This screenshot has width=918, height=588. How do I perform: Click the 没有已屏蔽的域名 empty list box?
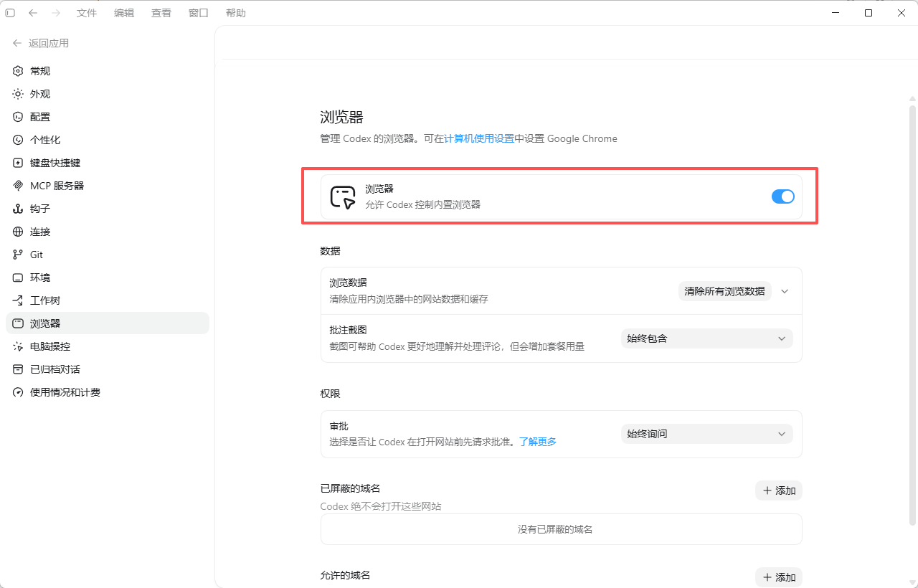(561, 529)
